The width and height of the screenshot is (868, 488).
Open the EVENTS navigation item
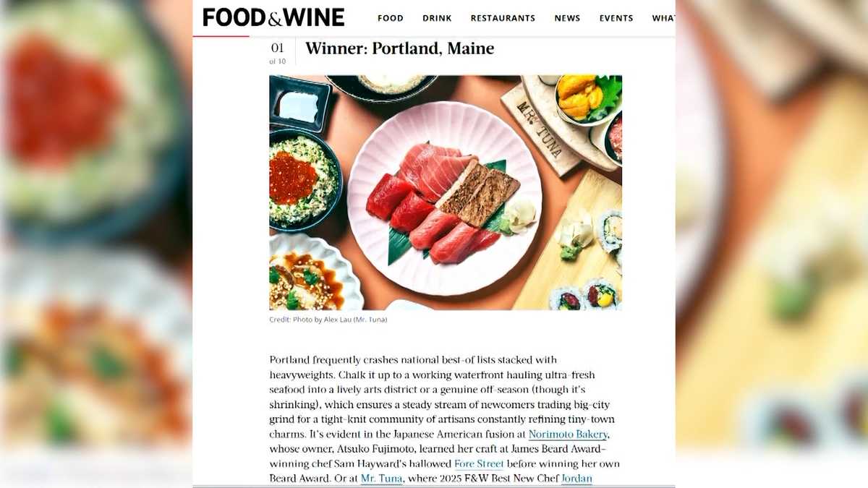[x=616, y=18]
